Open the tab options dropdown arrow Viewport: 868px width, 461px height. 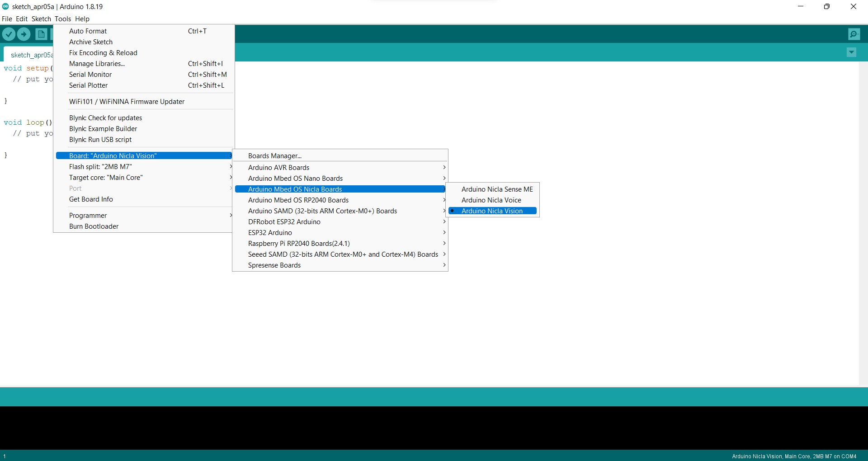[x=851, y=52]
